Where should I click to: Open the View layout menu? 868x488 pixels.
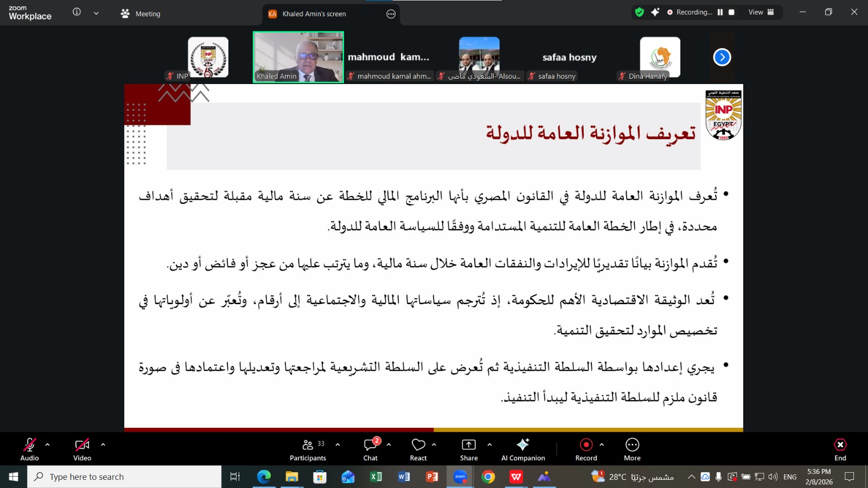[761, 12]
